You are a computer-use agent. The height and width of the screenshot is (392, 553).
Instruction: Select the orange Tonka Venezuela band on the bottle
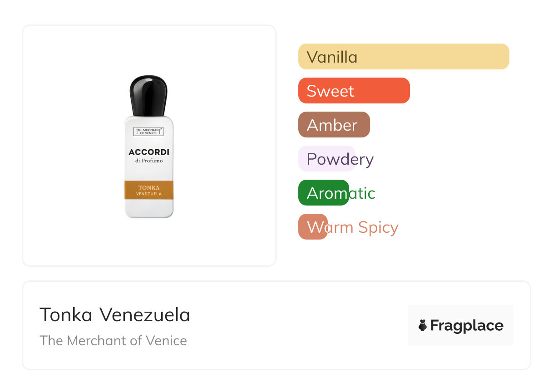149,190
